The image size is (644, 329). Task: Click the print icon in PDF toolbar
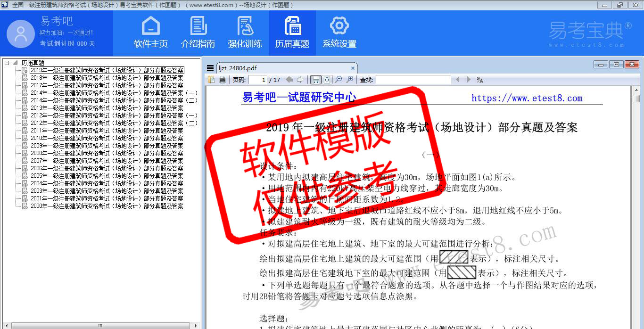(x=222, y=80)
